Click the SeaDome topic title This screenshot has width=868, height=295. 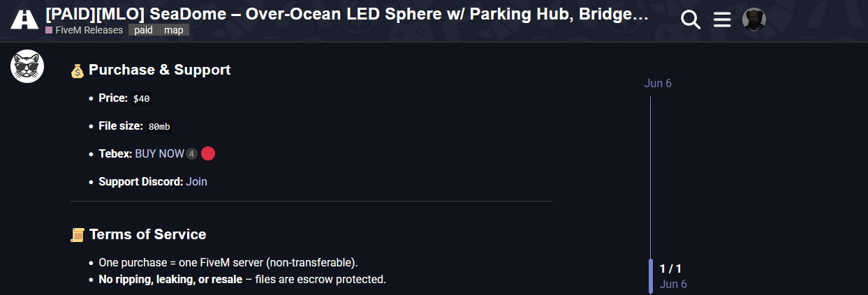point(347,14)
